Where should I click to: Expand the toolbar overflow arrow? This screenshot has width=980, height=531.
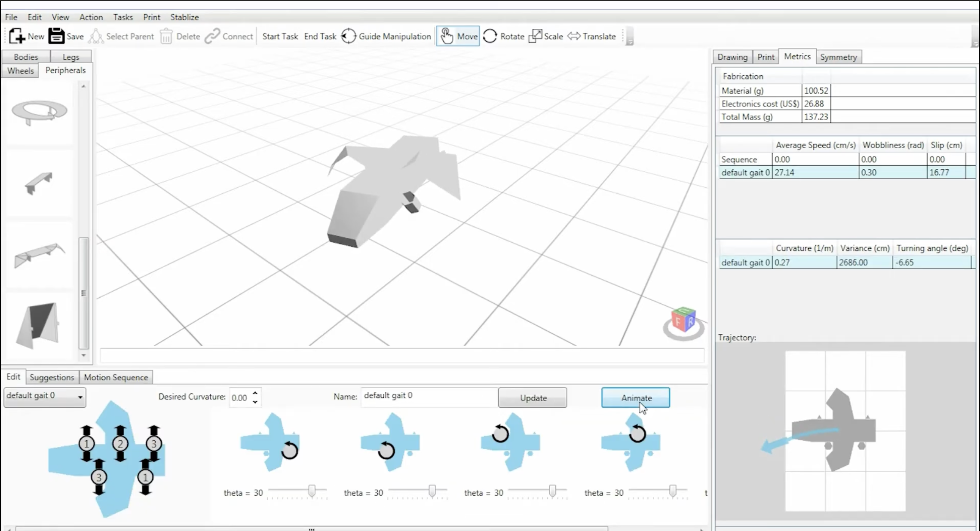[x=630, y=42]
